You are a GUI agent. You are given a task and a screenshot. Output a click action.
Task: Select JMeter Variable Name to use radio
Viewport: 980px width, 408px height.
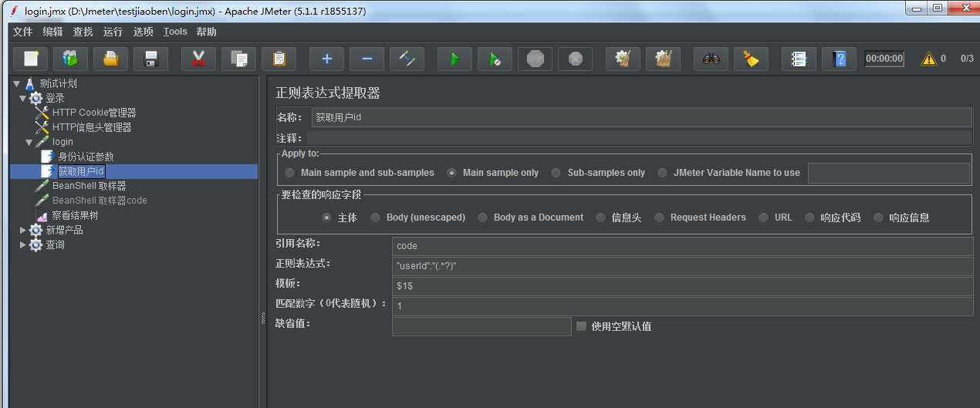[x=662, y=173]
